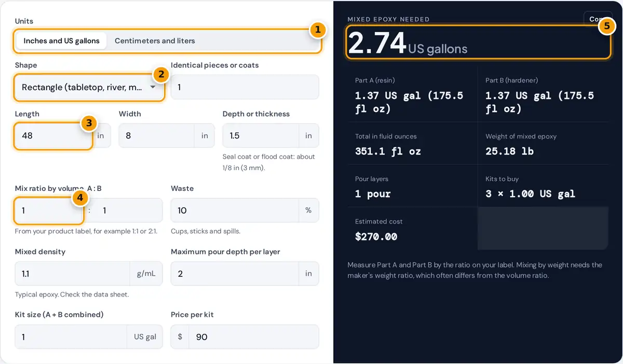Viewport: 623px width, 364px height.
Task: Click the Kit size US gal unit label
Action: coord(145,337)
